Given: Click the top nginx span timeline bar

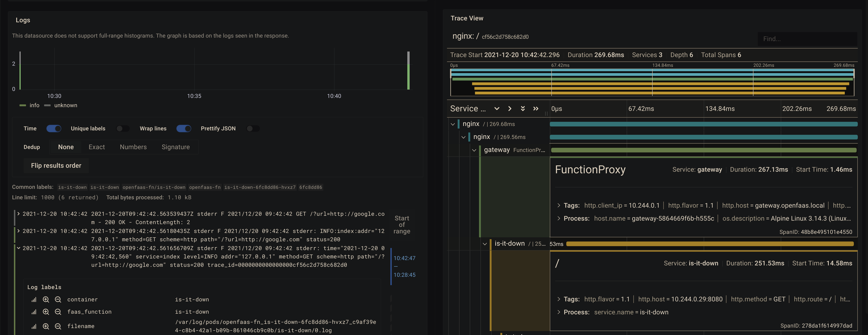Looking at the screenshot, I should pyautogui.click(x=703, y=124).
